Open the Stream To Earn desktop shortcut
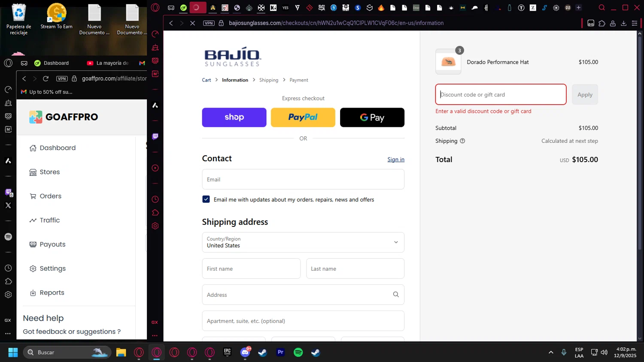Image resolution: width=644 pixels, height=362 pixels. 57,16
